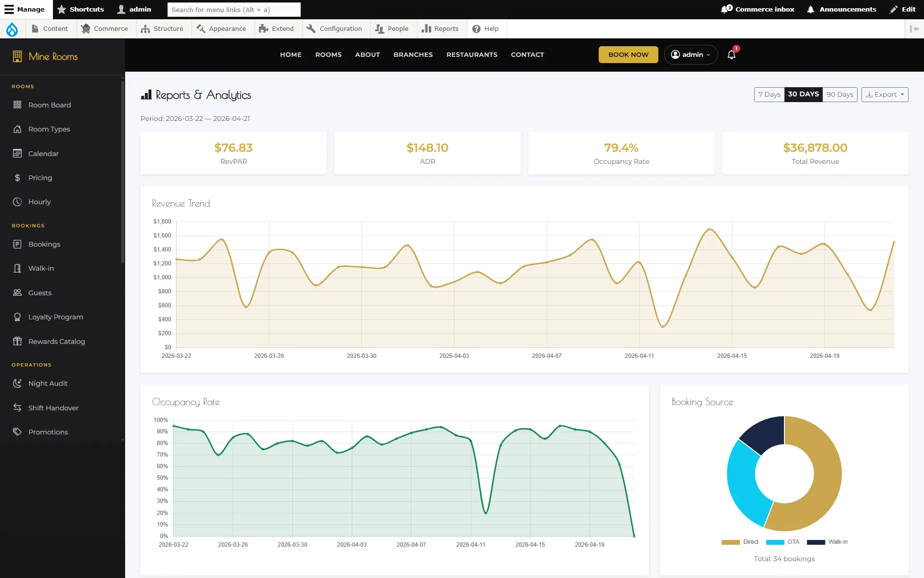The width and height of the screenshot is (924, 578).
Task: Click the Night Audit moon icon
Action: pyautogui.click(x=17, y=383)
